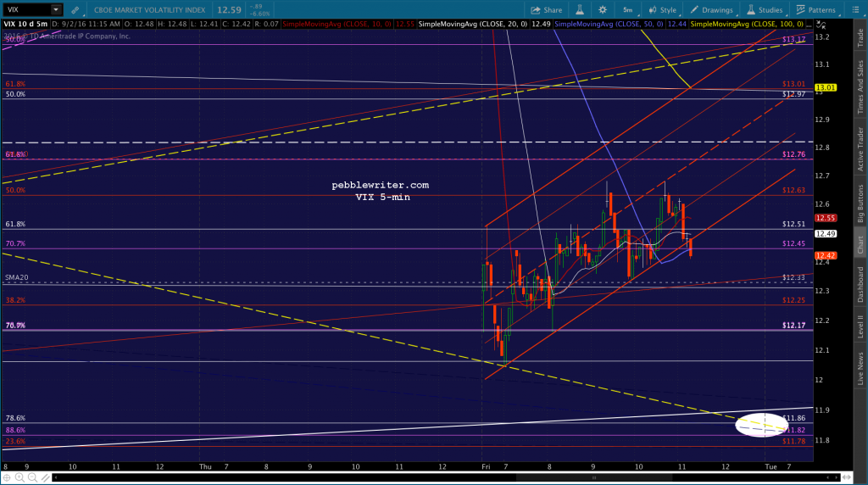
Task: Click SimpleMovingAvg (CLOSE, 20, 0) label
Action: pyautogui.click(x=473, y=25)
